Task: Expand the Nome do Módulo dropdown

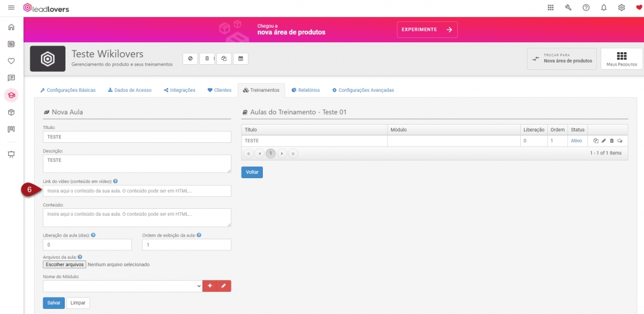Action: click(123, 286)
